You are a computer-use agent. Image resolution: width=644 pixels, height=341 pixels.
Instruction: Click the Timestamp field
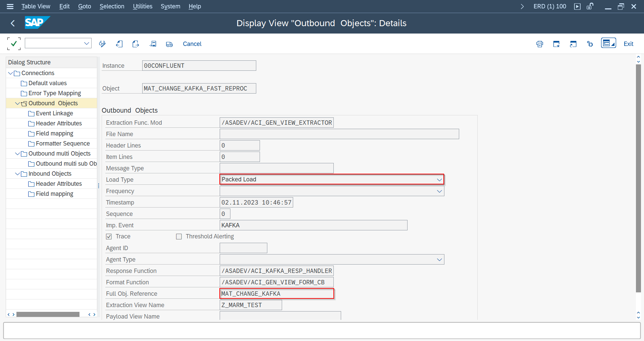point(256,203)
